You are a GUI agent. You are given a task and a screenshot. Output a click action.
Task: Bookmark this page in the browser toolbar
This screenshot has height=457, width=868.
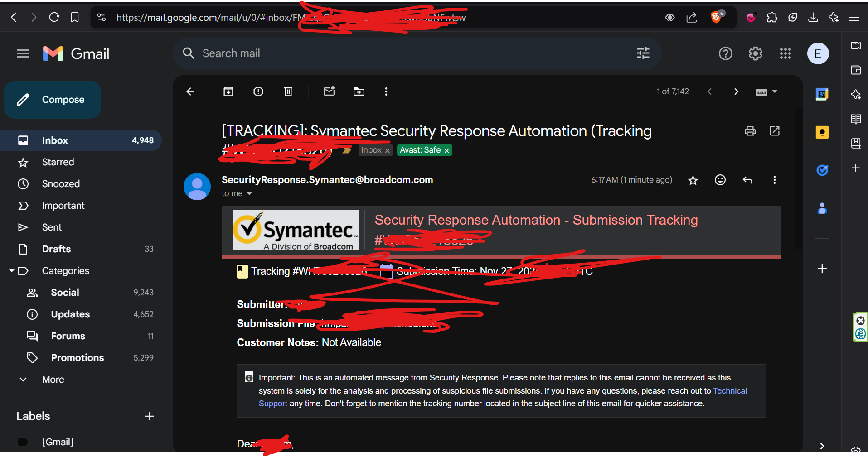[75, 17]
